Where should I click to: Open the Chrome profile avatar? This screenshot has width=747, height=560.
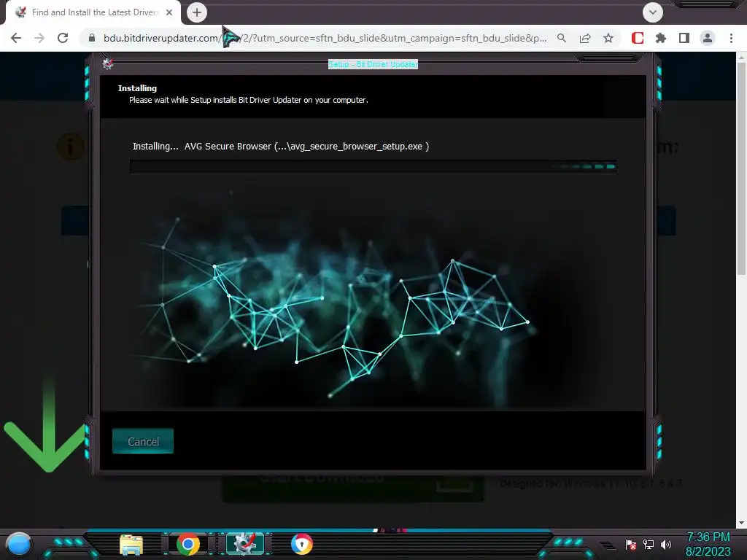[x=708, y=38]
